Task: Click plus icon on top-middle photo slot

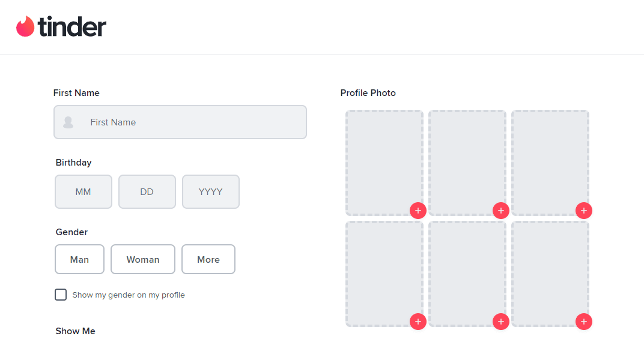Action: click(x=501, y=211)
